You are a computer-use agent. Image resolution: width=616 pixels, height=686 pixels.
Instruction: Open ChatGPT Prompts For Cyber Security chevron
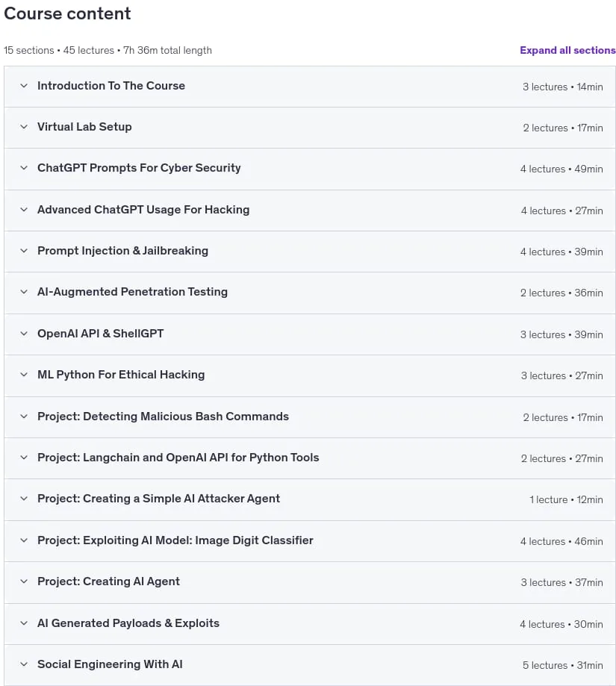pos(24,168)
